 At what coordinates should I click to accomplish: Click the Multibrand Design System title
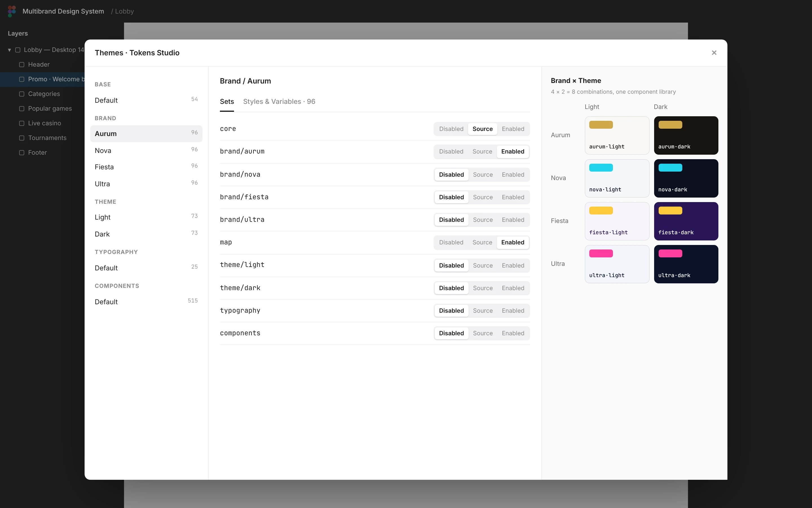pyautogui.click(x=63, y=11)
